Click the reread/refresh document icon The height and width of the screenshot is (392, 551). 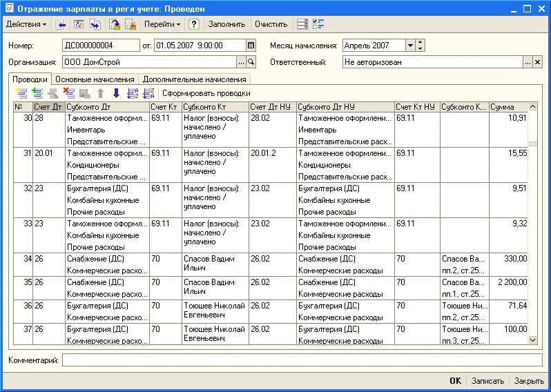[78, 24]
